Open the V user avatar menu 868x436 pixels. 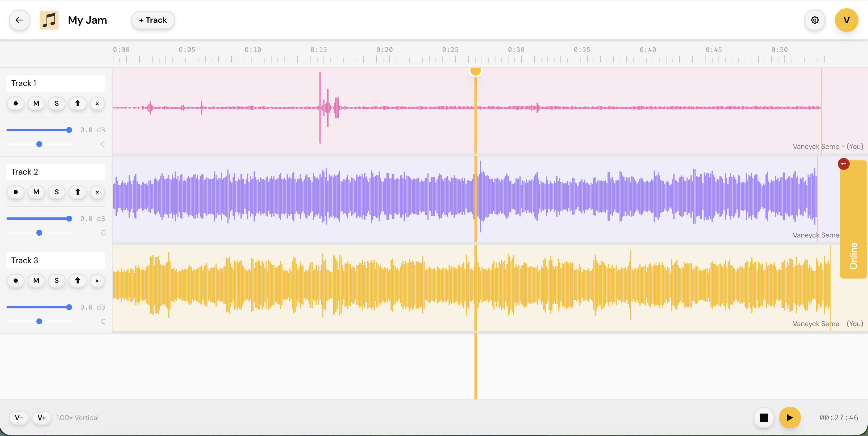click(846, 20)
